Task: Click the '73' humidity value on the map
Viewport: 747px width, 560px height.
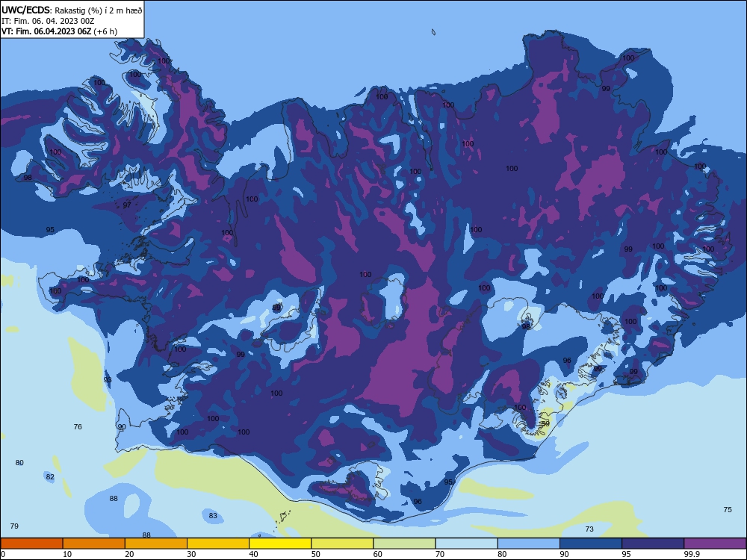Action: tap(589, 529)
